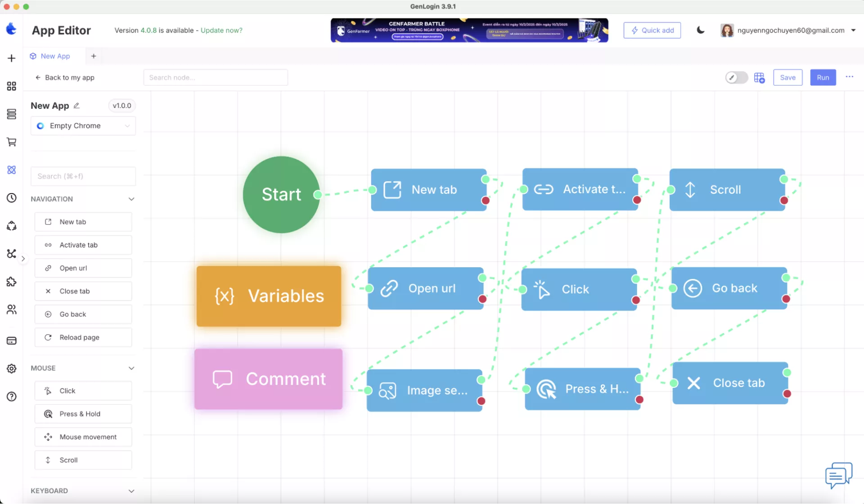Open the live chat support icon
864x504 pixels.
[838, 475]
